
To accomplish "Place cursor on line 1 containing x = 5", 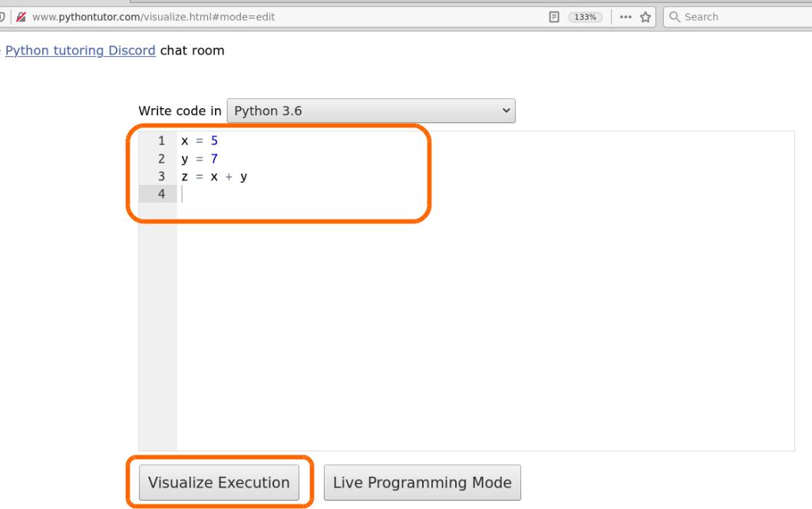I will coord(200,140).
